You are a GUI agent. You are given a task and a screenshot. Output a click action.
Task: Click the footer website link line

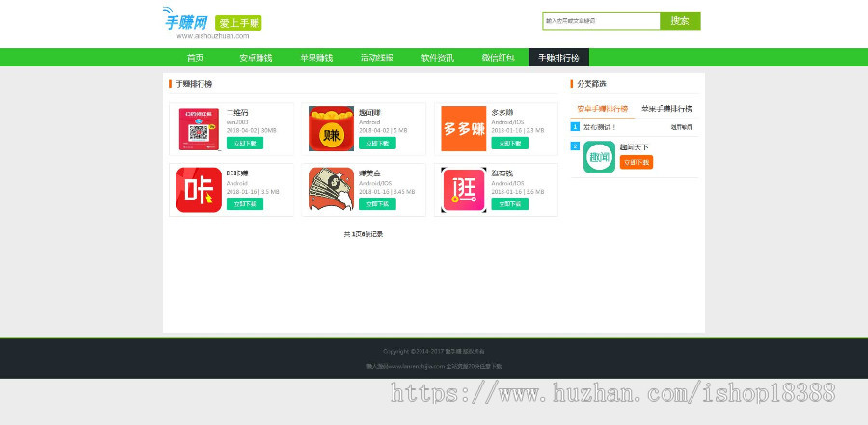[433, 366]
